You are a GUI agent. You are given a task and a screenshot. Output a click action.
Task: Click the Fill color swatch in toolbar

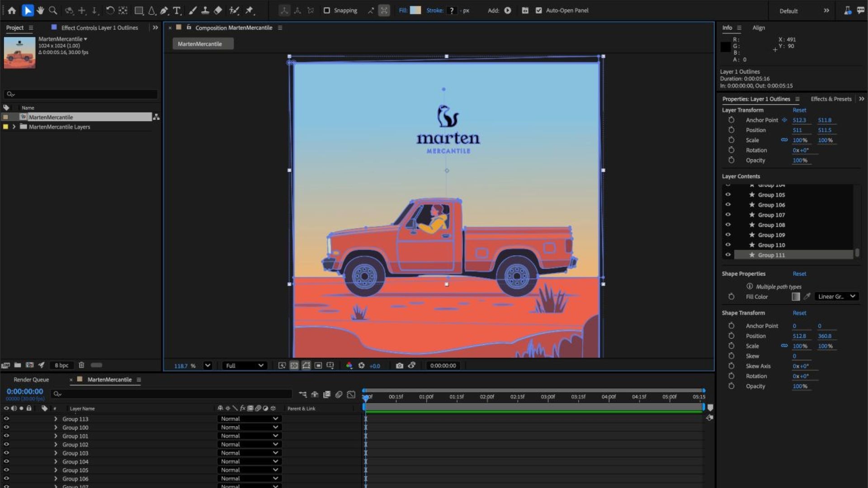pyautogui.click(x=415, y=10)
